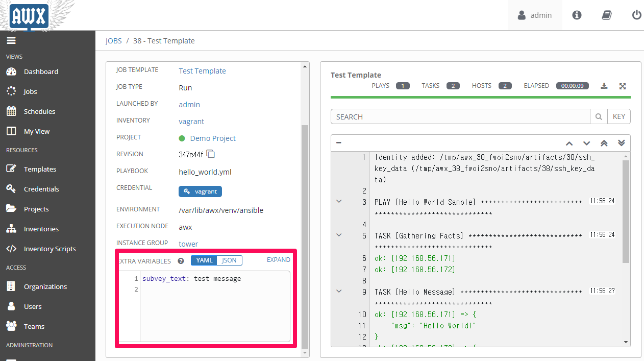Click the logout power icon
644x361 pixels.
(x=636, y=15)
